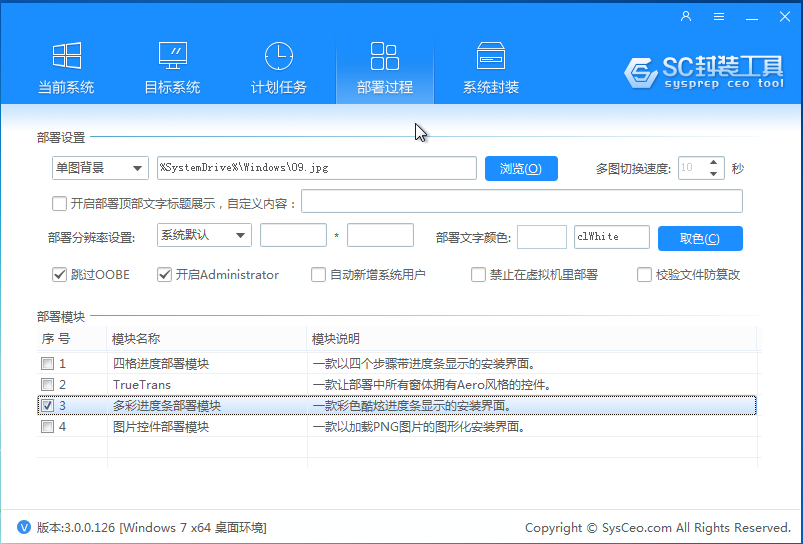Click description 一款以四个步骤带进度条显示的安装界面
This screenshot has width=803, height=544.
pyautogui.click(x=425, y=364)
